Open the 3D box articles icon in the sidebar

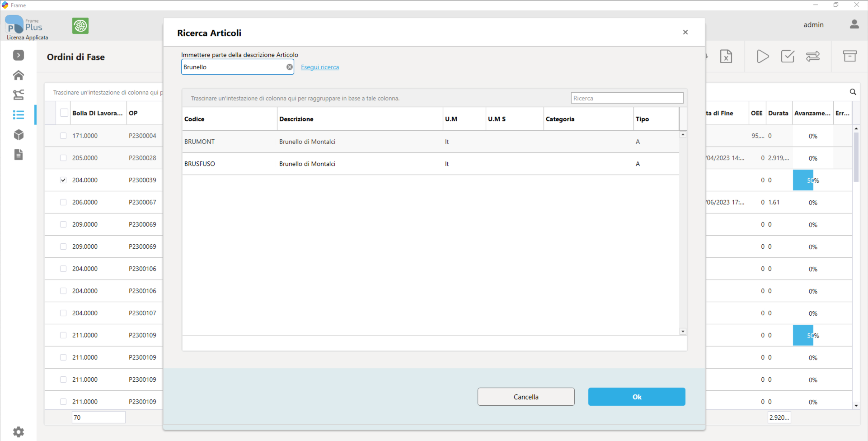(x=19, y=135)
